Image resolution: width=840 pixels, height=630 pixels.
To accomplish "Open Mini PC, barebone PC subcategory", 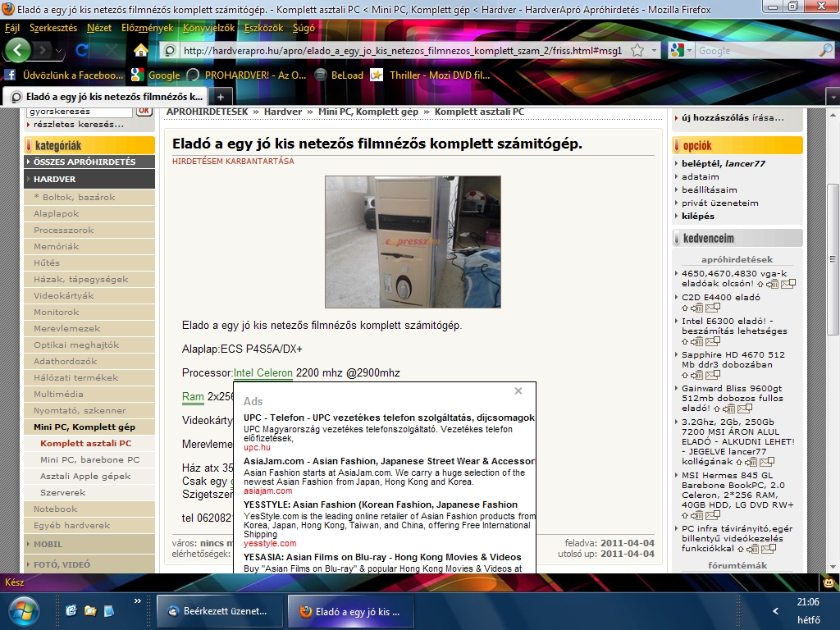I will pyautogui.click(x=90, y=459).
